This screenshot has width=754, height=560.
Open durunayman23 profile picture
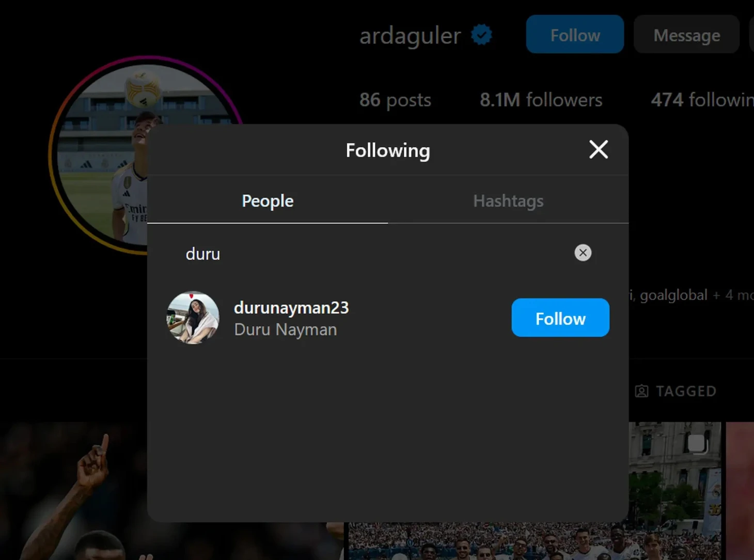tap(193, 318)
